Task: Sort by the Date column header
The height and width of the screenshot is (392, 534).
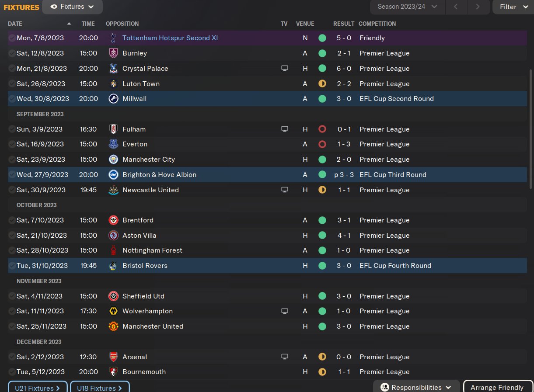Action: click(15, 24)
